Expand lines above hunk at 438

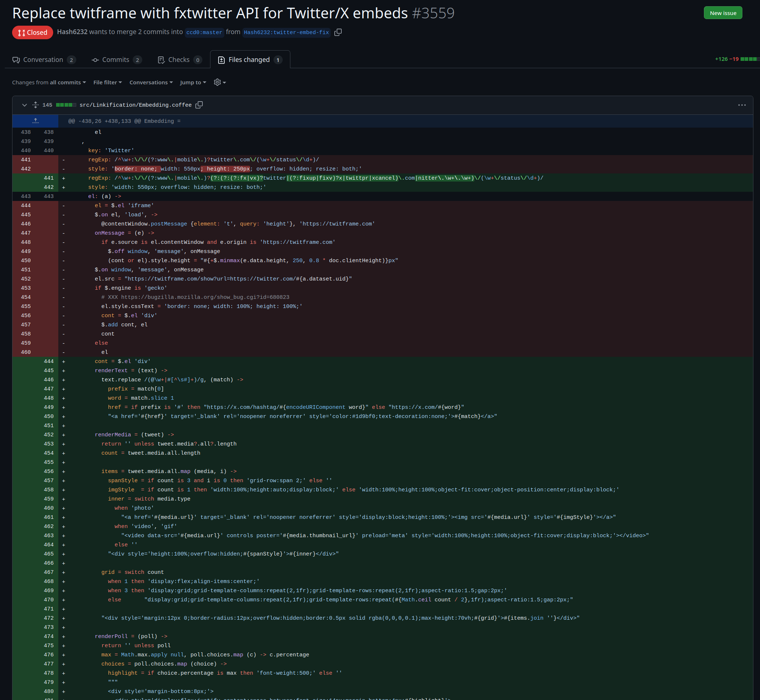point(35,121)
